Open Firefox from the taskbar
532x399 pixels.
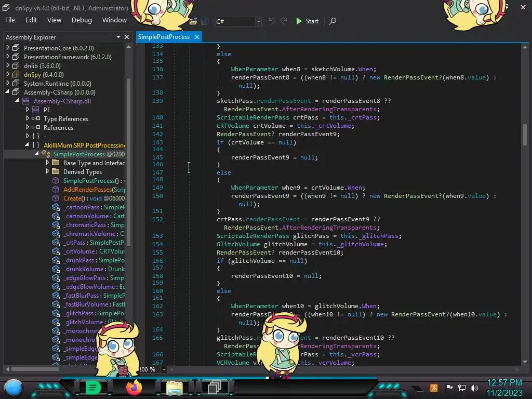tap(134, 388)
